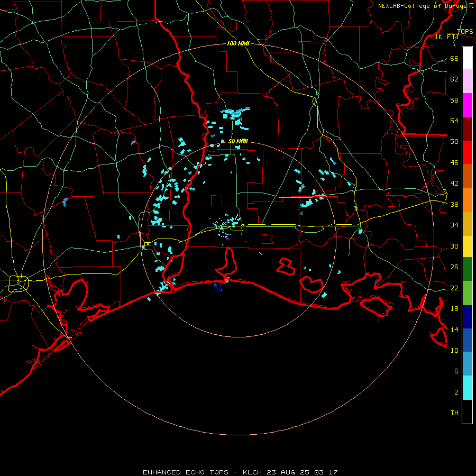Screen dimensions: 476x476
Task: Click the 14 legend scale value
Action: [454, 329]
